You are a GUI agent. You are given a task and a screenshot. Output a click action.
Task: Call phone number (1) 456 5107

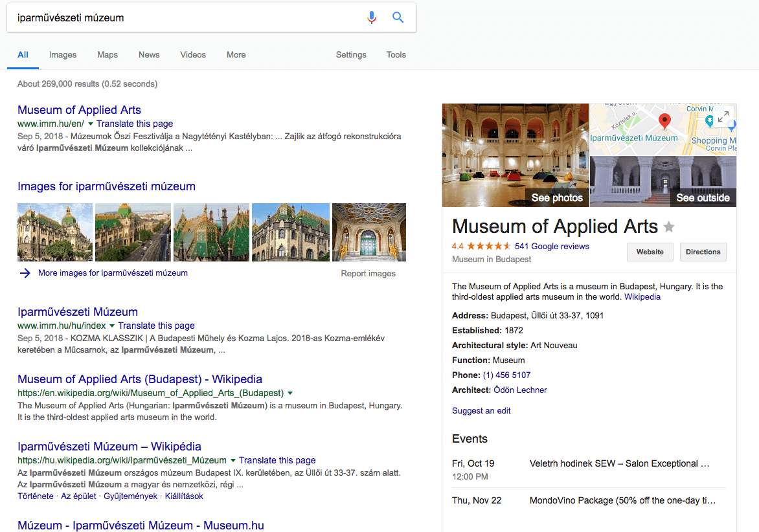506,375
